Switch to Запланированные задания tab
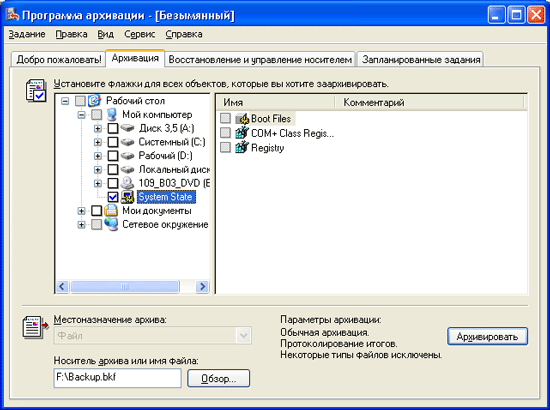Image resolution: width=550 pixels, height=410 pixels. click(x=421, y=59)
